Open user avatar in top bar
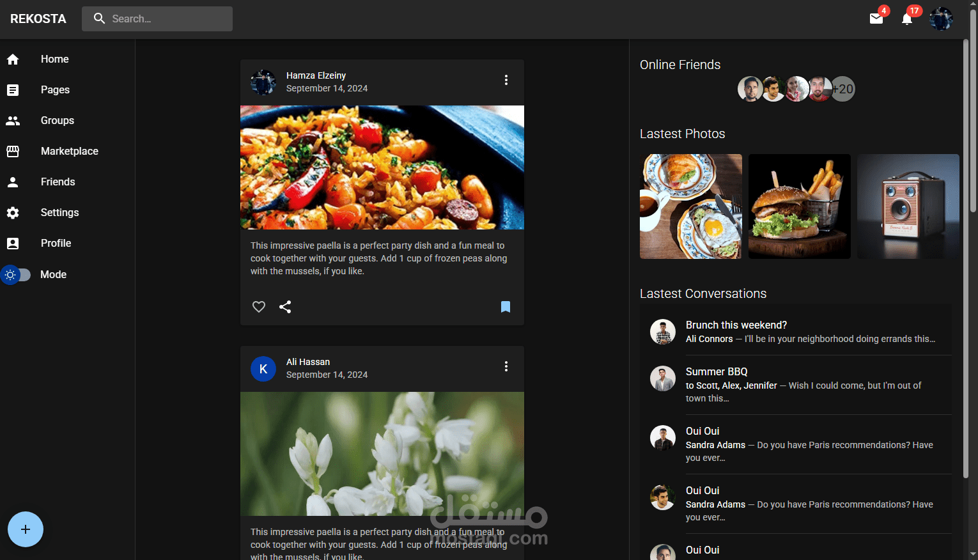This screenshot has height=560, width=978. click(941, 19)
